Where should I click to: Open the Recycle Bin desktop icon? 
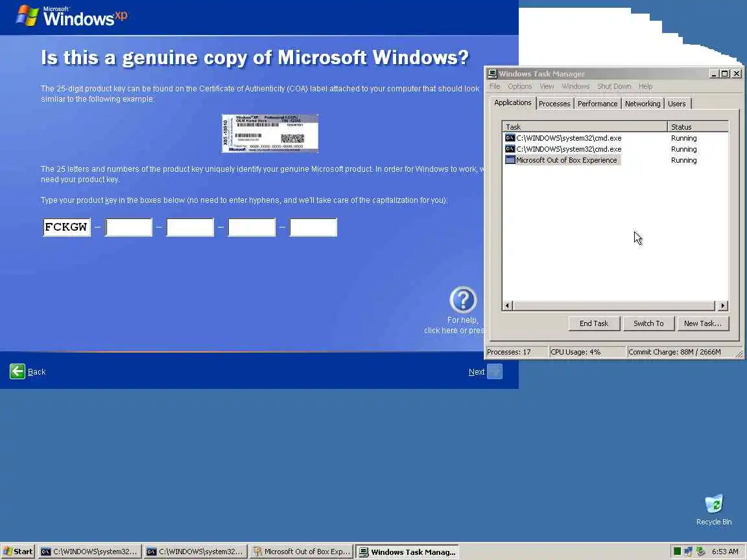[x=714, y=509]
